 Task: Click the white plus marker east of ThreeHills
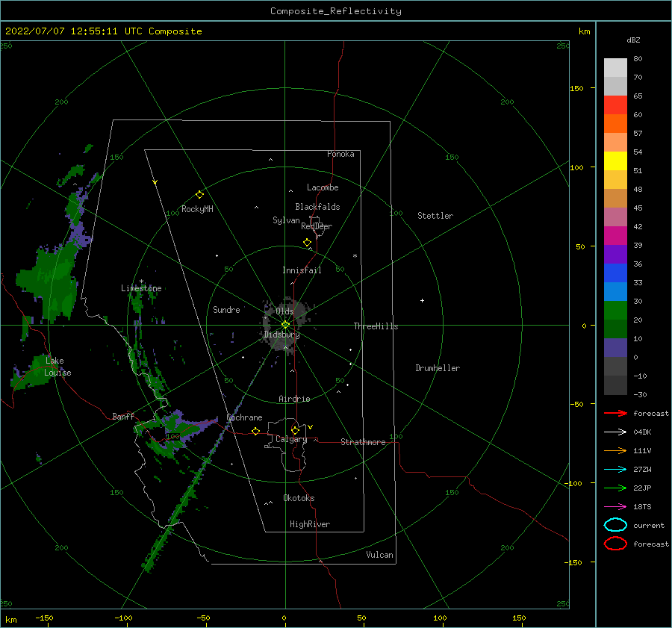click(x=422, y=300)
